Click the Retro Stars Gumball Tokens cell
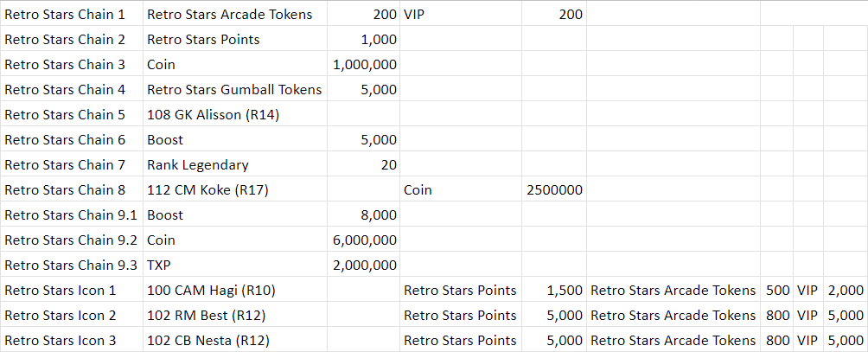Image resolution: width=868 pixels, height=352 pixels. click(x=234, y=89)
